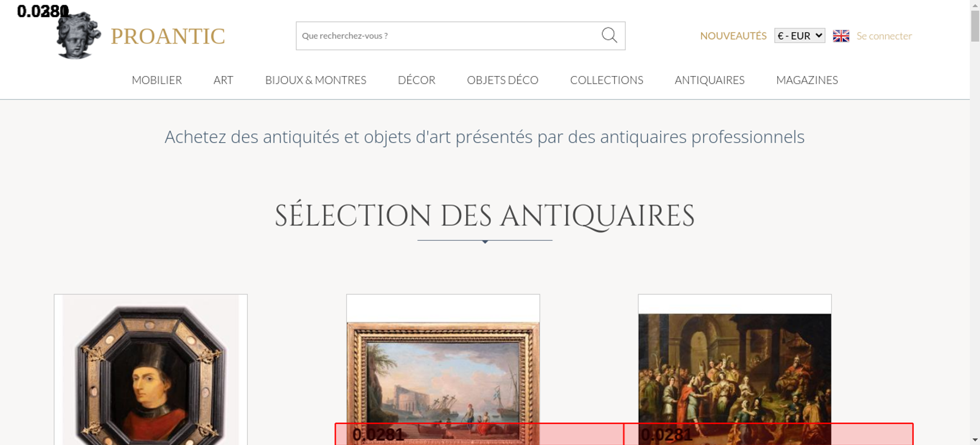Select the COLLECTIONS menu item
The height and width of the screenshot is (445, 980).
(x=607, y=80)
